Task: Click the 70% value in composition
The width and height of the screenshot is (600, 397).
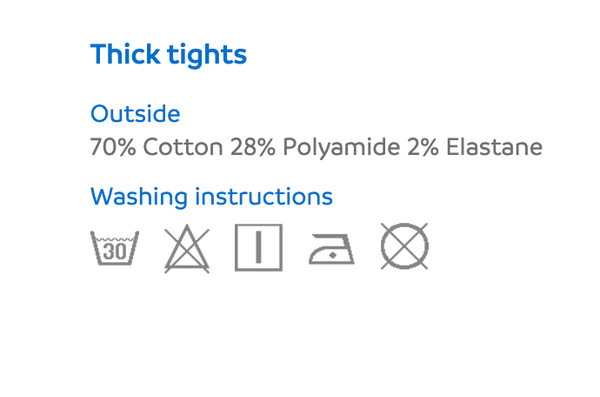Action: pyautogui.click(x=113, y=147)
